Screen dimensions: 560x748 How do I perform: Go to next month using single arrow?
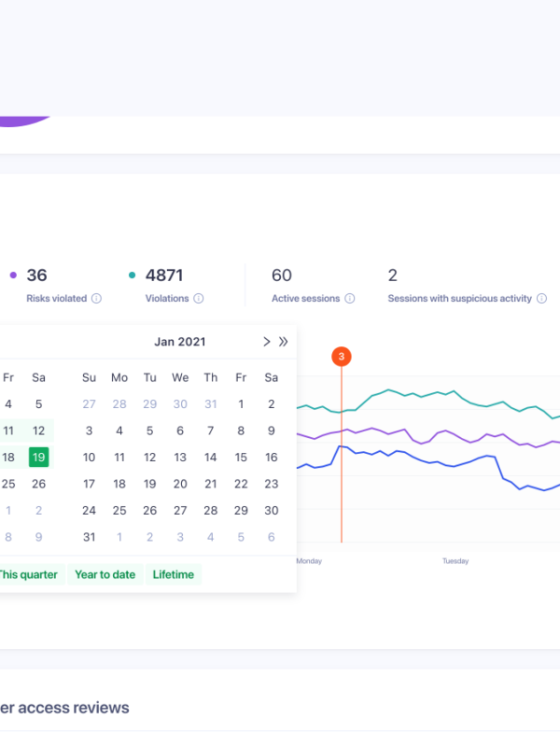266,342
